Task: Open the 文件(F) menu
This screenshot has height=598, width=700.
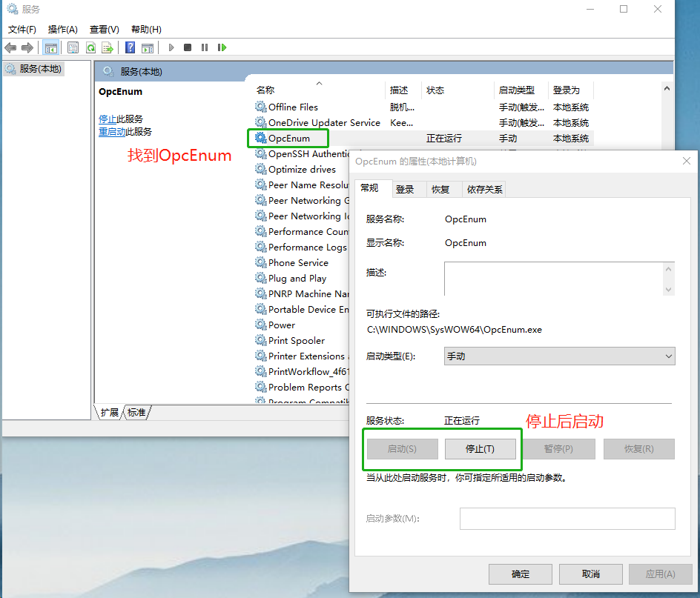Action: tap(22, 30)
